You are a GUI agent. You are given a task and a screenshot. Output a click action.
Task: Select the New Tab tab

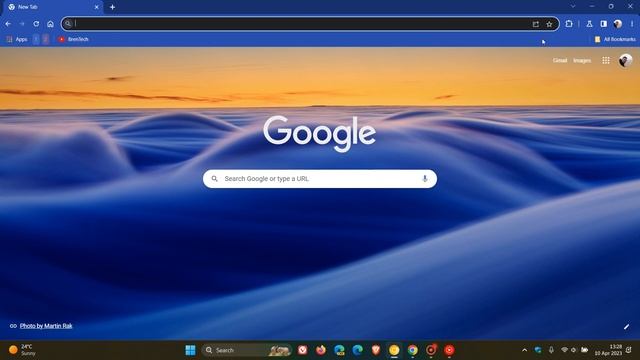tap(53, 7)
